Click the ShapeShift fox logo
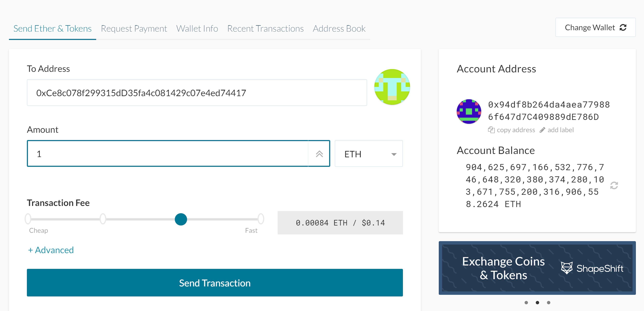The height and width of the screenshot is (311, 644). [x=567, y=268]
